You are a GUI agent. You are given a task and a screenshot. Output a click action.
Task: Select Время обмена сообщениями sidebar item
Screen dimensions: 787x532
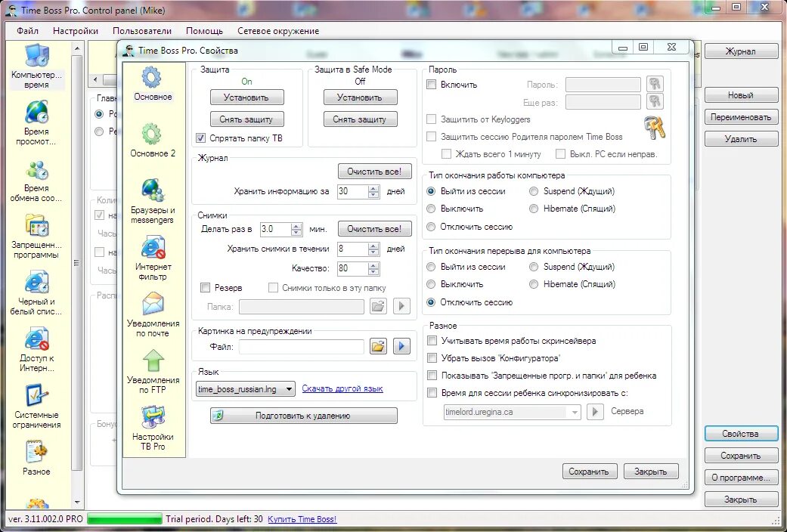point(36,180)
